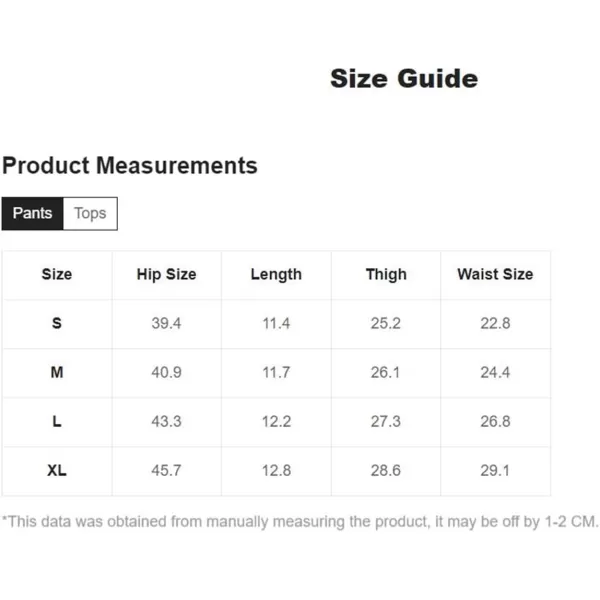Viewport: 600px width, 600px height.
Task: Click waist size value 22.8
Action: [496, 323]
